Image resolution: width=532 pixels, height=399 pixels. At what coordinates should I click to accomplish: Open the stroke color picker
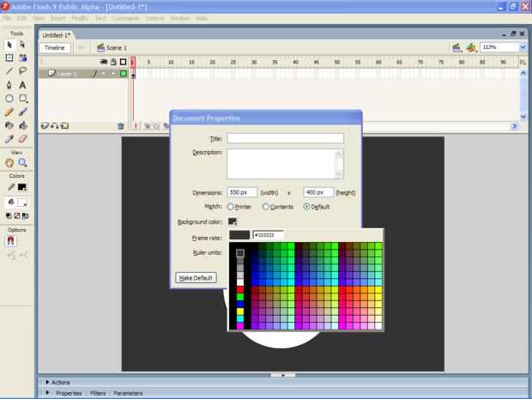click(22, 187)
